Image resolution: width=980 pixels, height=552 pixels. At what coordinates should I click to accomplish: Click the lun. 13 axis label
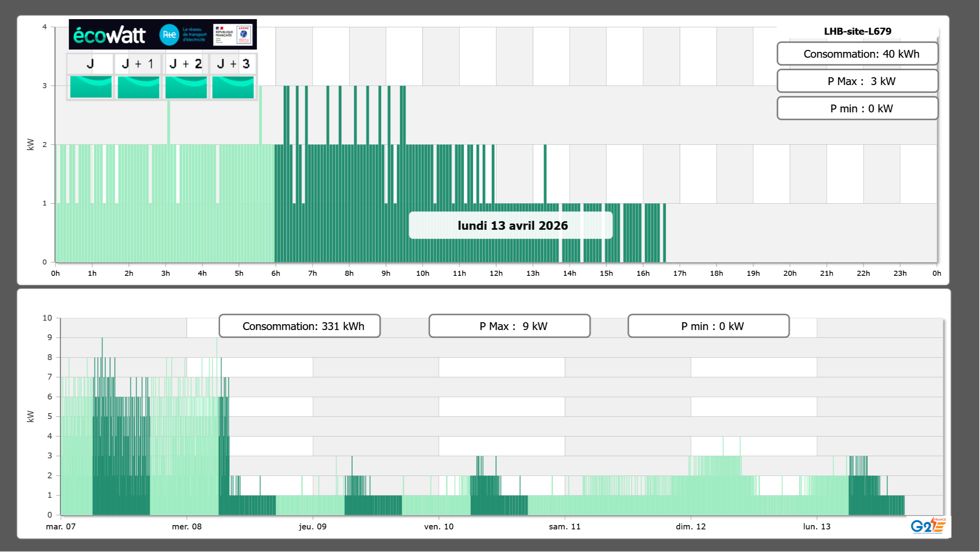click(x=816, y=526)
